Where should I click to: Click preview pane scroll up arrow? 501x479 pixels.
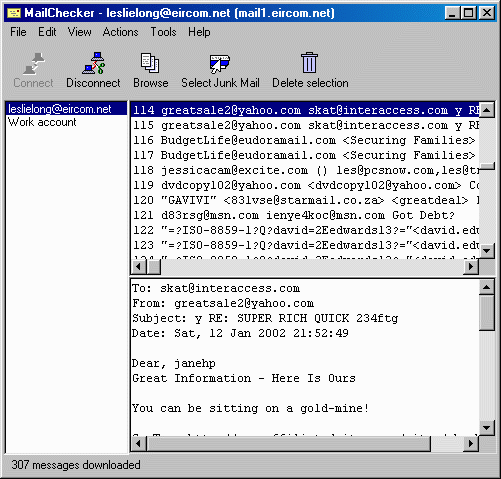pos(487,287)
